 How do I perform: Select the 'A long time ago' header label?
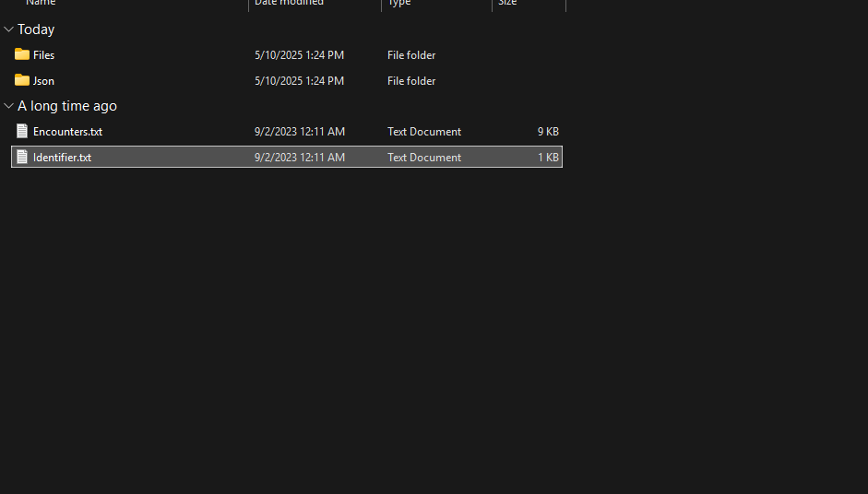pyautogui.click(x=67, y=106)
